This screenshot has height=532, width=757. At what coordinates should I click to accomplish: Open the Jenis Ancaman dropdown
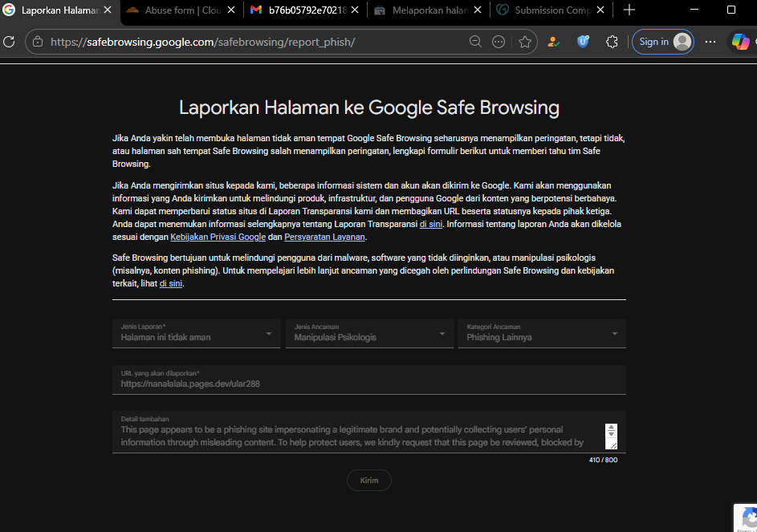(x=369, y=333)
